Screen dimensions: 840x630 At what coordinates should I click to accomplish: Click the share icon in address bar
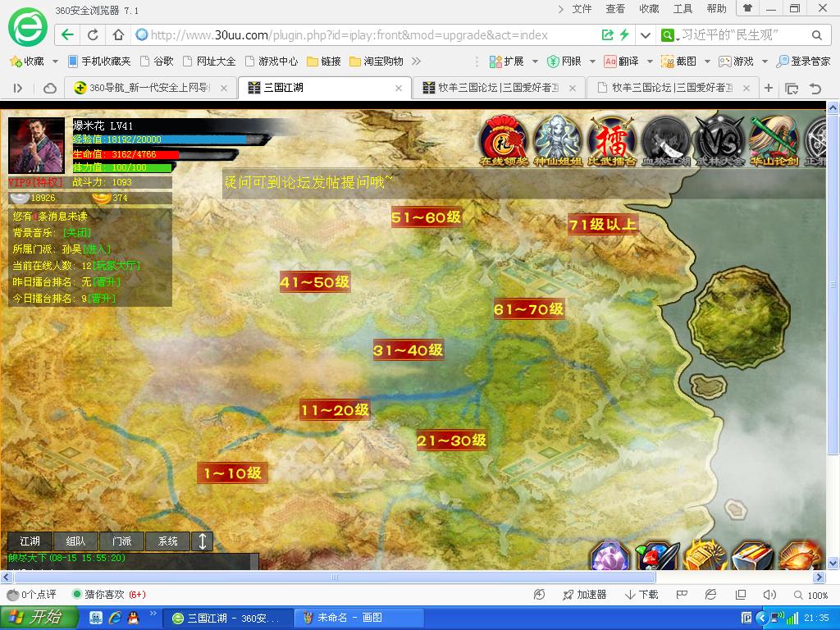(608, 34)
